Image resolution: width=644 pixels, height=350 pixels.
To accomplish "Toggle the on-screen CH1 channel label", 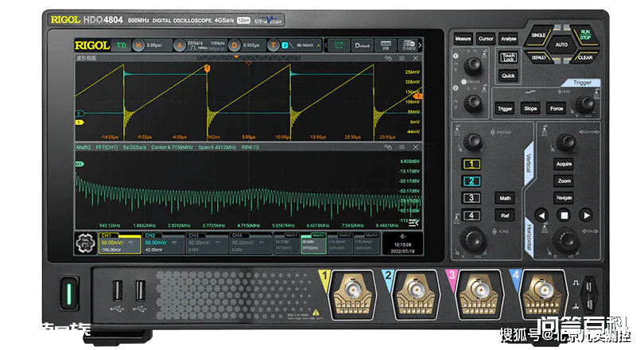I will (x=106, y=235).
